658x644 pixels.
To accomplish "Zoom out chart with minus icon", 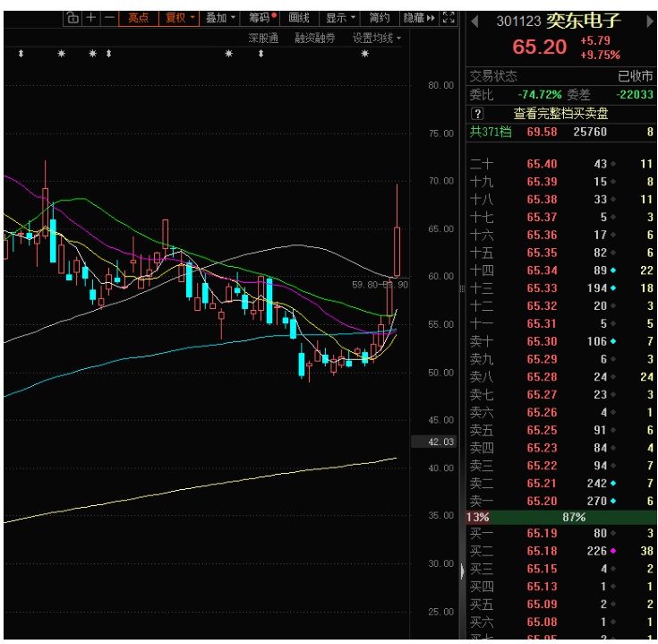I will (109, 17).
